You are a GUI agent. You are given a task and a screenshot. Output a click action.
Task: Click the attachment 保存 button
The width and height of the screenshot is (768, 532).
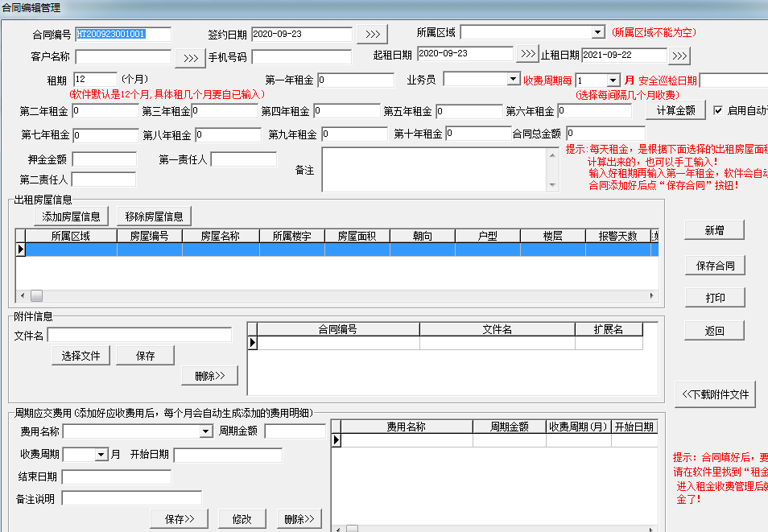tap(145, 356)
